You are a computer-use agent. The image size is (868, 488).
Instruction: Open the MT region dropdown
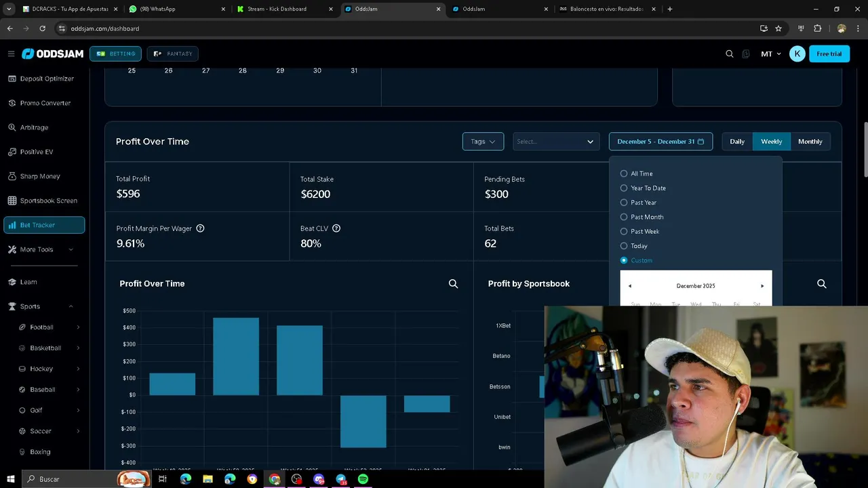(771, 54)
